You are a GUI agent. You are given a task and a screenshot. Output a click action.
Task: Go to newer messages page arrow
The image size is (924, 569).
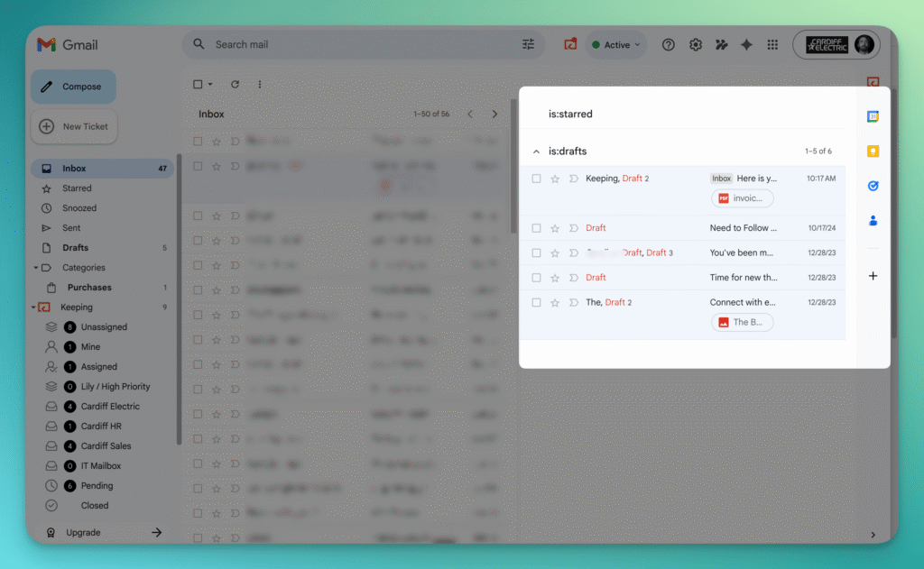pyautogui.click(x=469, y=115)
